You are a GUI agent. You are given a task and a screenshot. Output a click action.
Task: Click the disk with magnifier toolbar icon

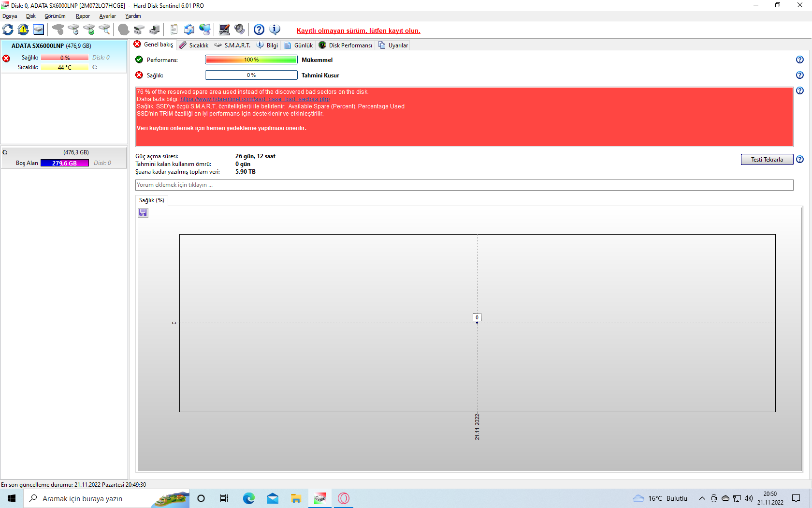point(104,30)
